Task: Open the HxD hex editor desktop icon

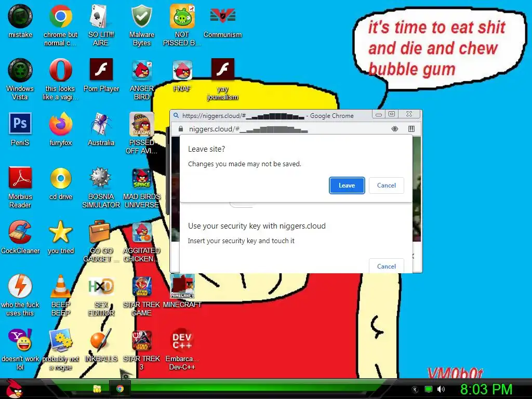Action: pyautogui.click(x=101, y=286)
